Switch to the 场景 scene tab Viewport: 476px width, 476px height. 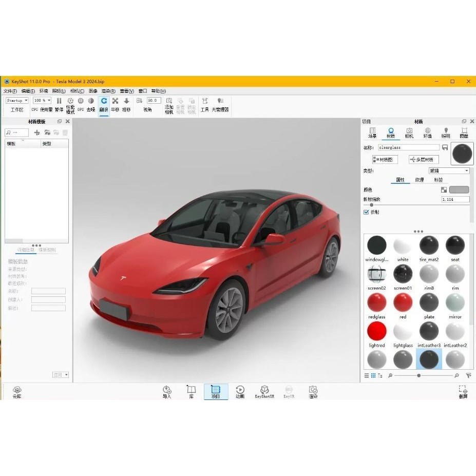pyautogui.click(x=372, y=133)
